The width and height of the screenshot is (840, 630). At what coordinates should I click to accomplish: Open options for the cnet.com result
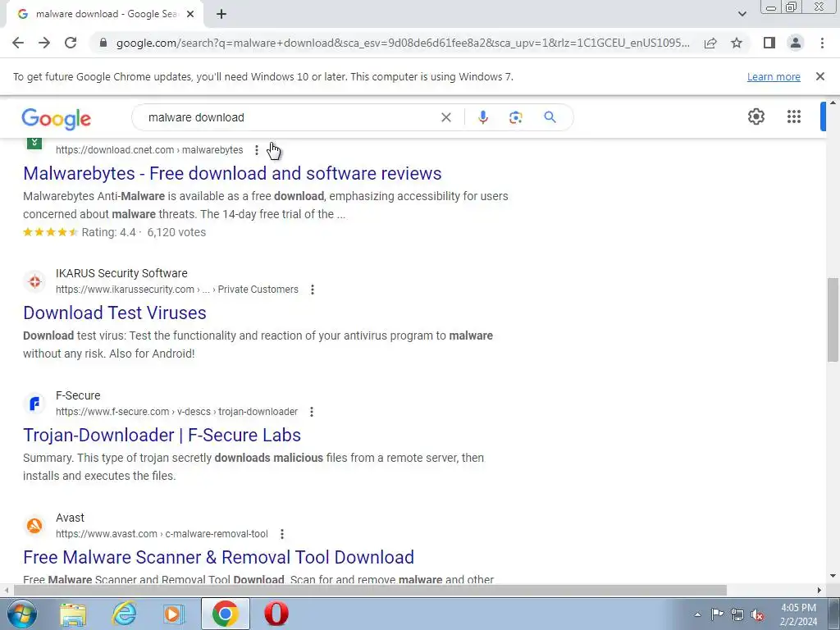257,150
